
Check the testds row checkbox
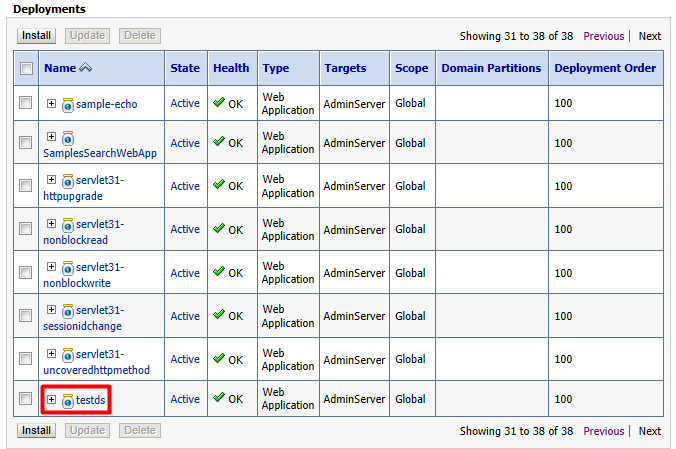pyautogui.click(x=25, y=398)
